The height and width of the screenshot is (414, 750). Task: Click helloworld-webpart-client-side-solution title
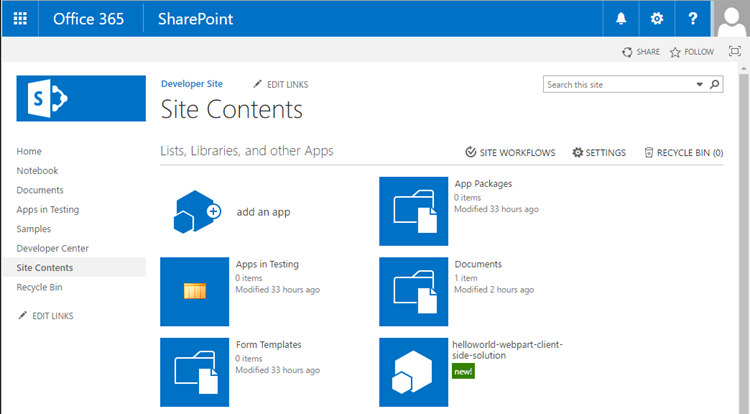pos(507,350)
